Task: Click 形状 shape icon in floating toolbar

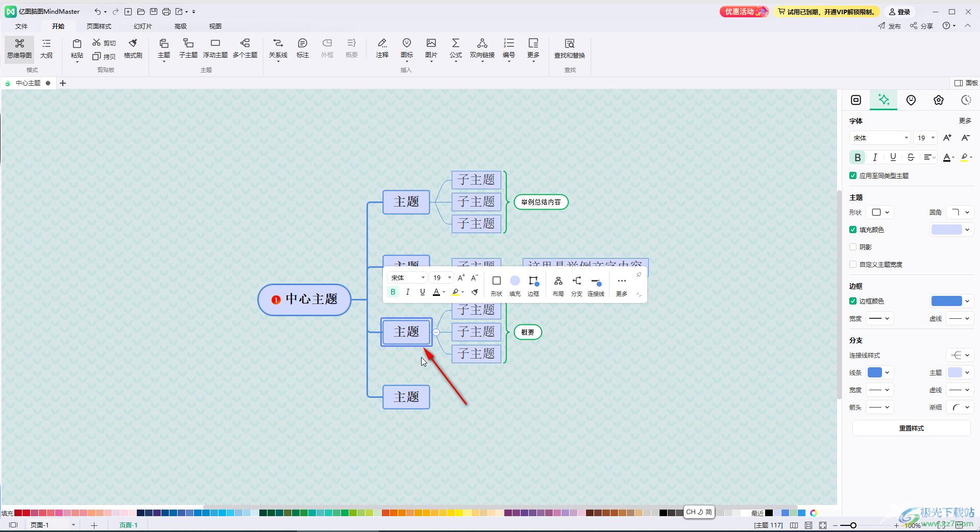Action: coord(497,286)
